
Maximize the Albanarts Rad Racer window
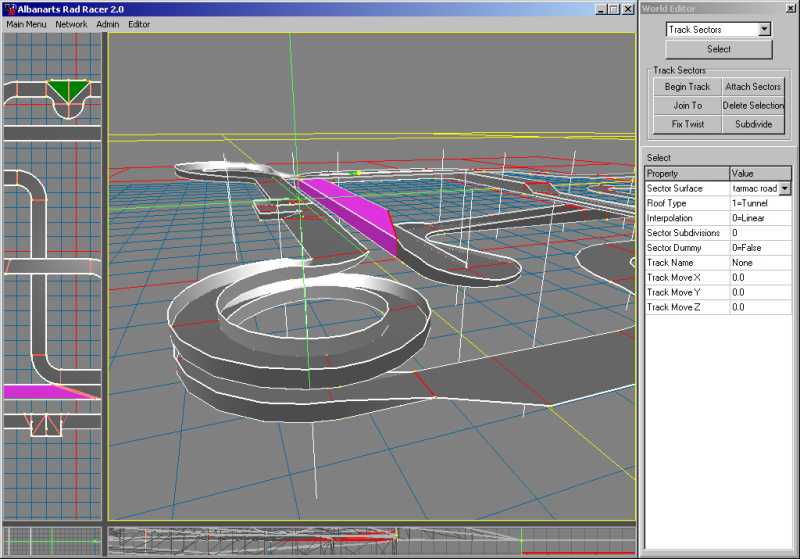point(614,9)
